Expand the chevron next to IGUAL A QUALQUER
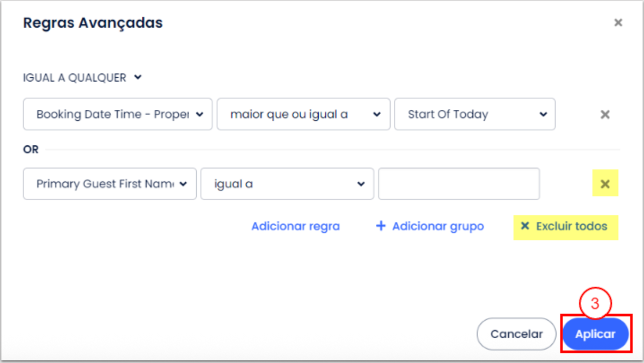644x363 pixels. 138,78
